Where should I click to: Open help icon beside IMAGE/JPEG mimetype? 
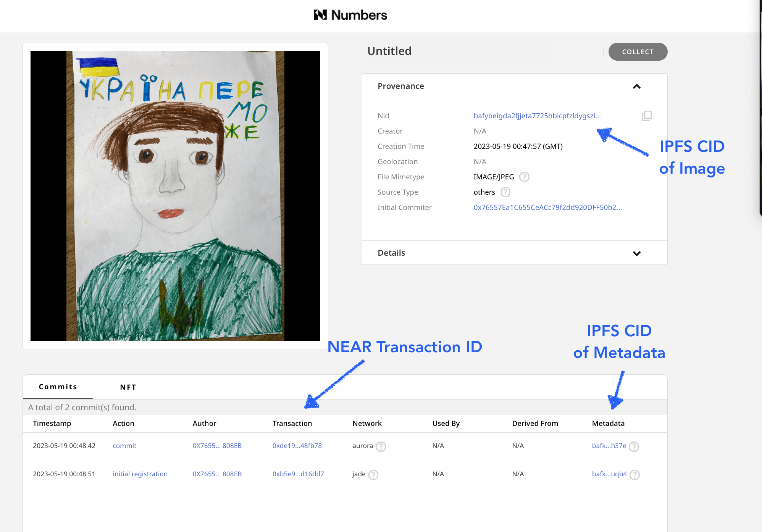coord(524,177)
